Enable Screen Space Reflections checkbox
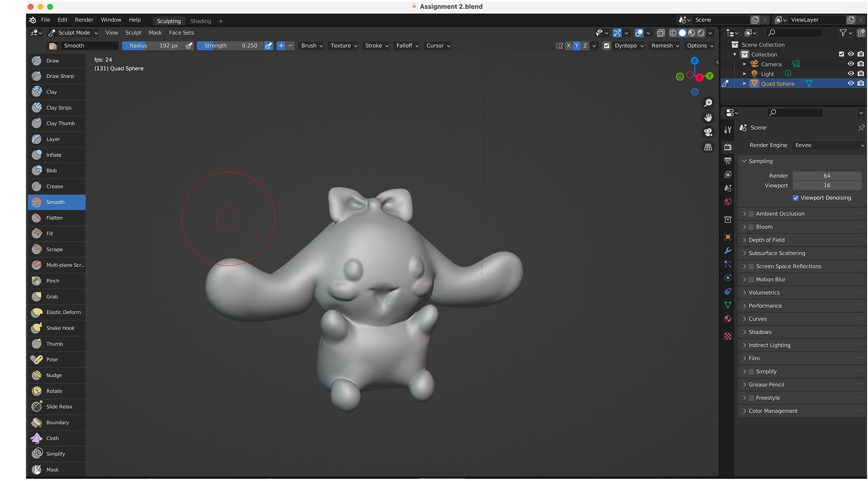Viewport: 868px width, 481px height. coord(751,266)
